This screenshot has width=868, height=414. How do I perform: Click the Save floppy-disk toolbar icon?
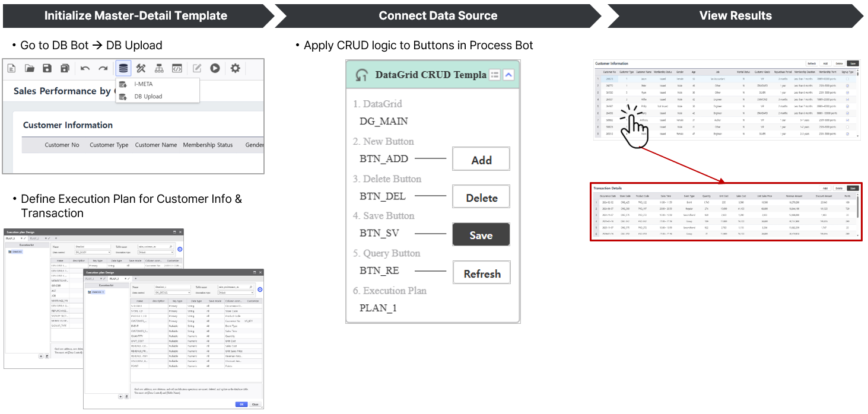(x=47, y=68)
